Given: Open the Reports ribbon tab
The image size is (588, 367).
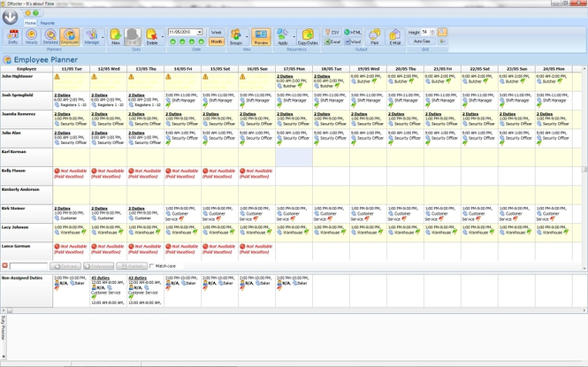Looking at the screenshot, I should coord(48,23).
